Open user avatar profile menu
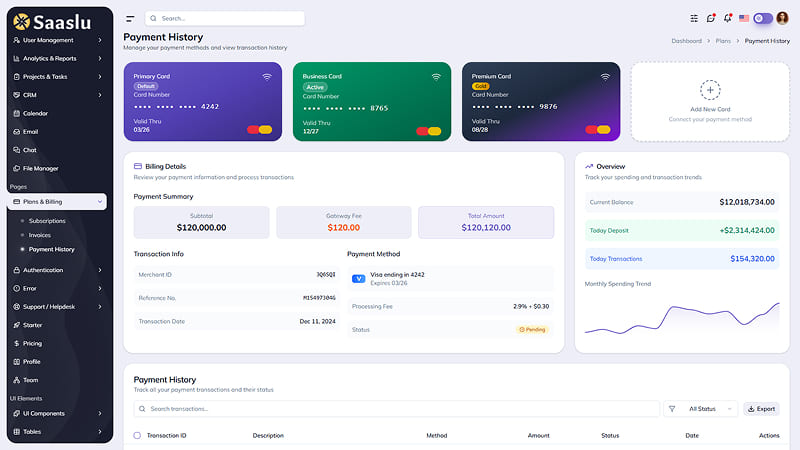The image size is (800, 450). point(782,18)
